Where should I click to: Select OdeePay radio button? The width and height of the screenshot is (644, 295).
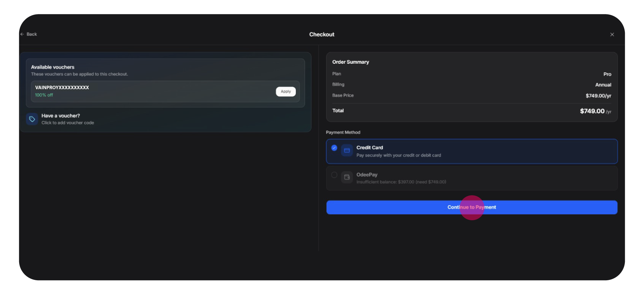click(x=334, y=175)
